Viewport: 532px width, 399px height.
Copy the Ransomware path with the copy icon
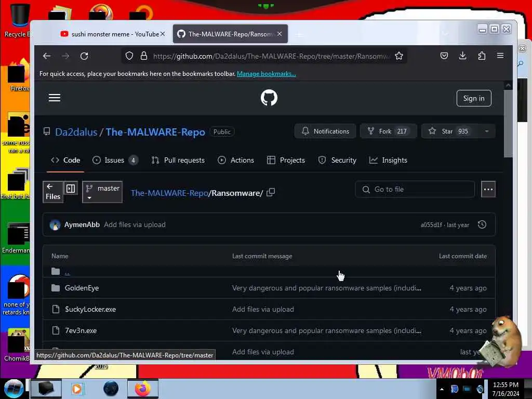click(x=270, y=192)
